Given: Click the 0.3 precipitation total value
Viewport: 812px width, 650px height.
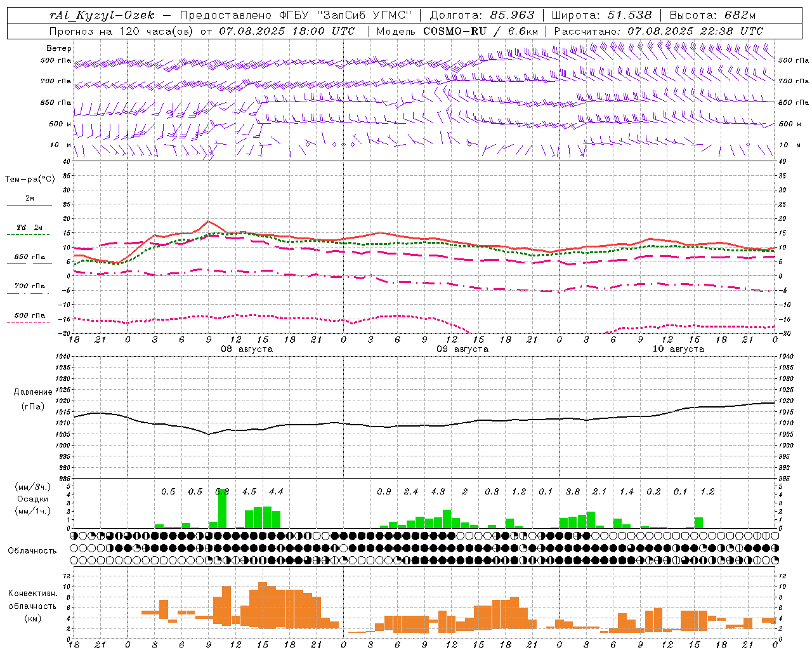Looking at the screenshot, I should point(492,491).
